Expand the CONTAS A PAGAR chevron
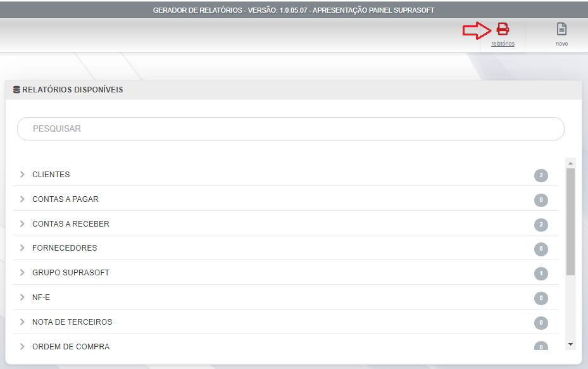588x369 pixels. point(22,199)
